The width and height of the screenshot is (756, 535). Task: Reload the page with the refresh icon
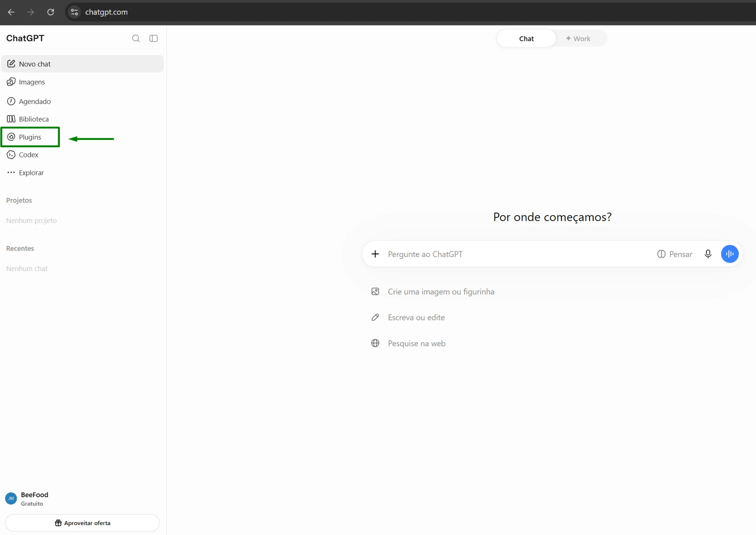coord(51,12)
